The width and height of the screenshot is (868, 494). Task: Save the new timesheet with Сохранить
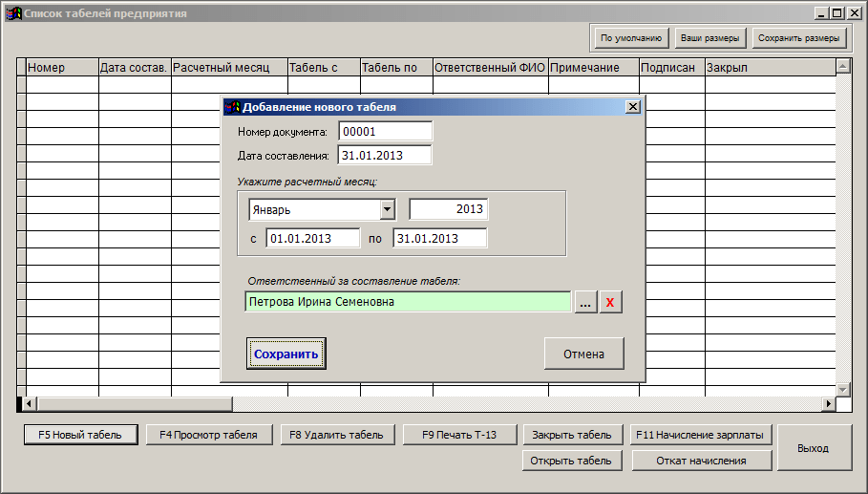(x=286, y=354)
